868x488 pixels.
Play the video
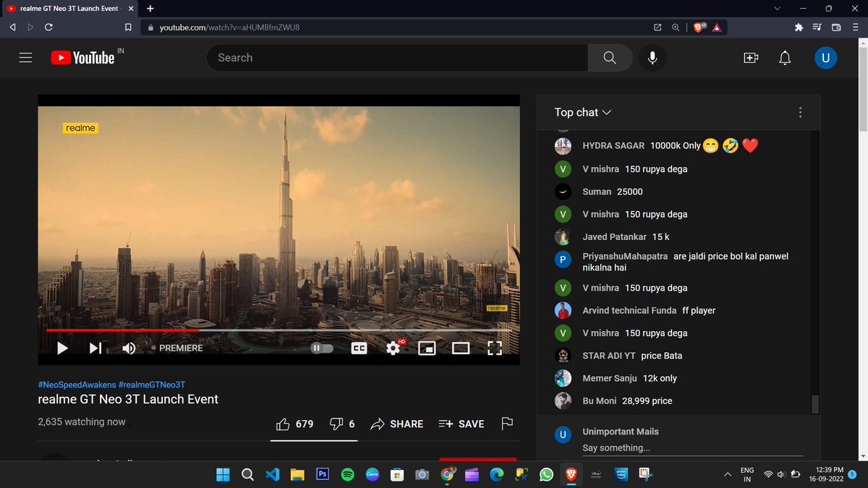point(62,348)
